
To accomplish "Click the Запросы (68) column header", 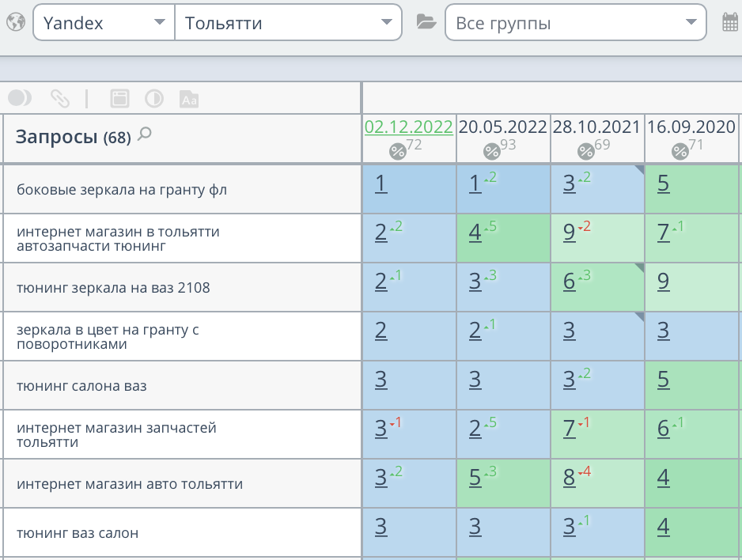I will click(74, 137).
